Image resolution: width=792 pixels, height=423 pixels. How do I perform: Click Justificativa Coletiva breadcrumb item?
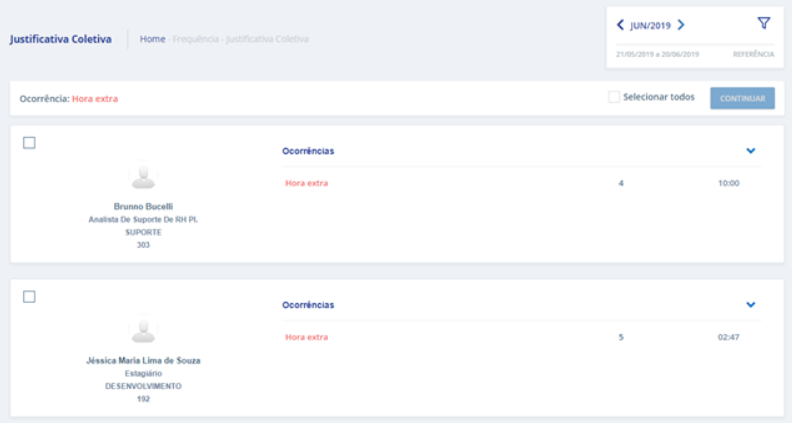pyautogui.click(x=267, y=39)
